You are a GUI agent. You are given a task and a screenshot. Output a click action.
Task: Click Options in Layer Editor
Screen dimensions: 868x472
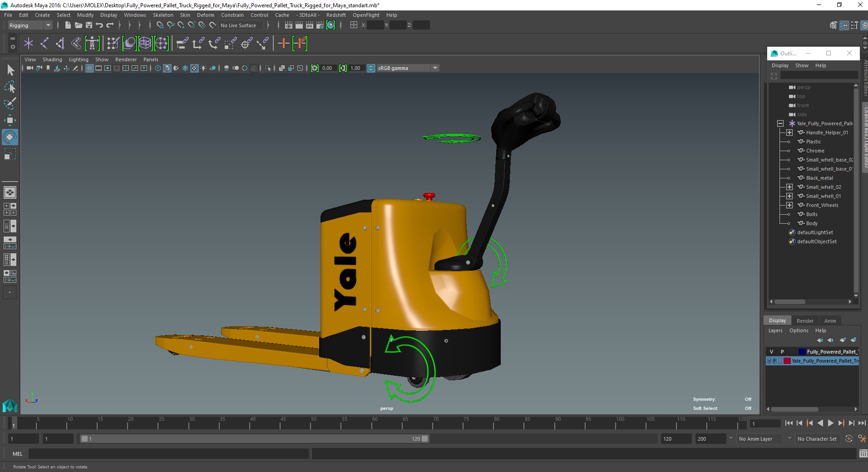click(x=799, y=330)
